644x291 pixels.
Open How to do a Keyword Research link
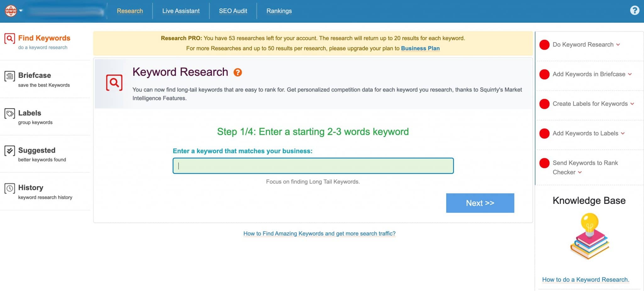click(585, 279)
